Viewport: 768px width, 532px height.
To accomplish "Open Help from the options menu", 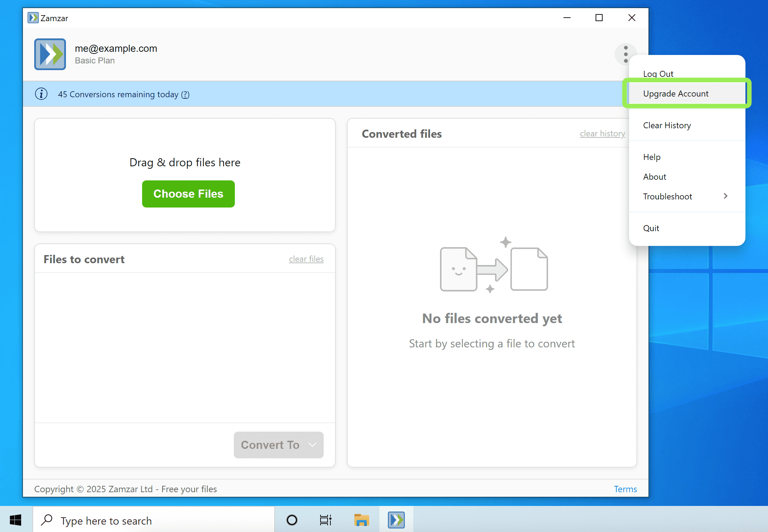I will click(x=652, y=157).
